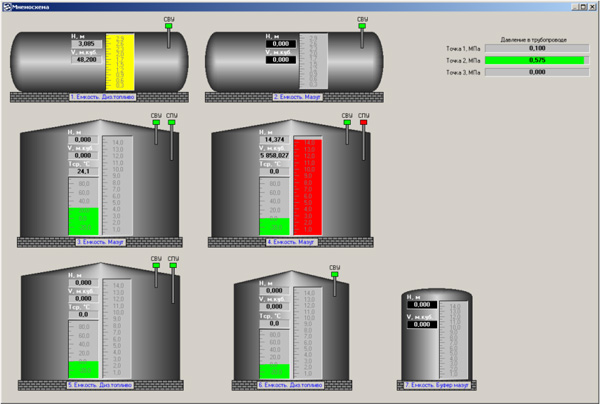Click the green СПУ indicator on tank 3

(x=172, y=123)
